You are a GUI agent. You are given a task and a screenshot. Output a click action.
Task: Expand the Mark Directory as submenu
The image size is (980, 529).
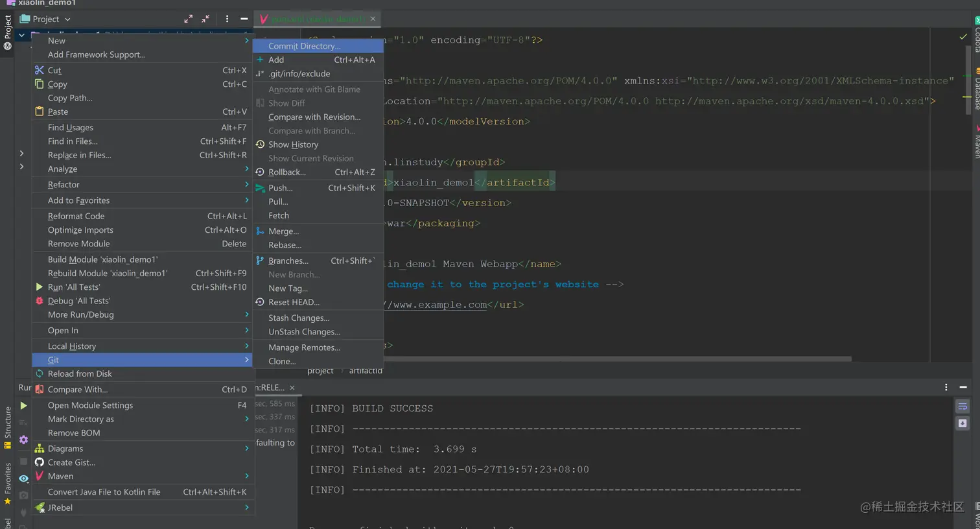pos(143,419)
